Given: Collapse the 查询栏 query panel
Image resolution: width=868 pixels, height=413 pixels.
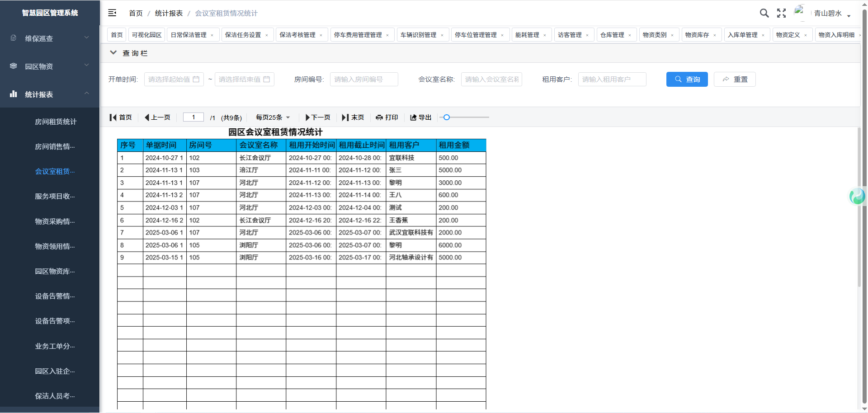Looking at the screenshot, I should (113, 53).
